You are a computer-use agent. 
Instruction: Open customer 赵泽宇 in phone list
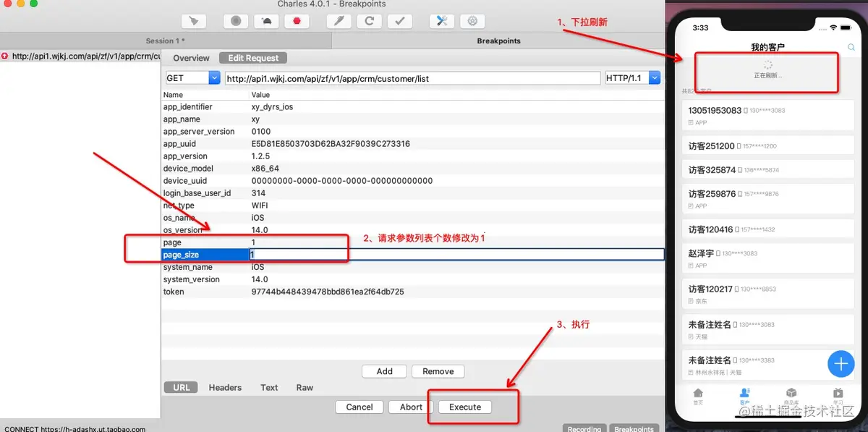[x=768, y=258]
